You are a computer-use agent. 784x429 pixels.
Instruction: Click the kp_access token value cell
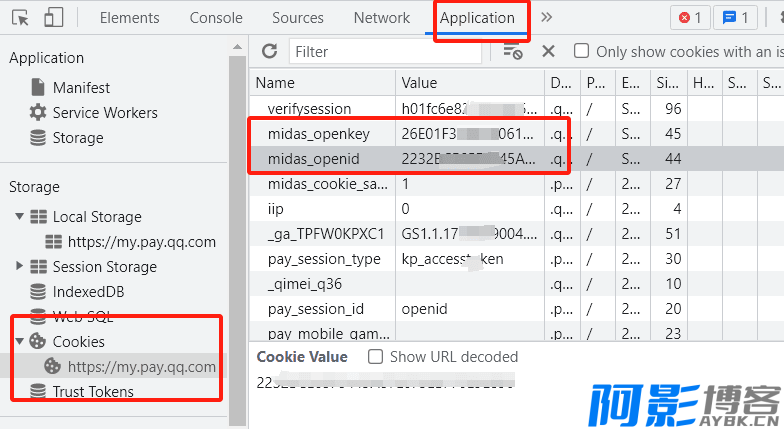470,258
